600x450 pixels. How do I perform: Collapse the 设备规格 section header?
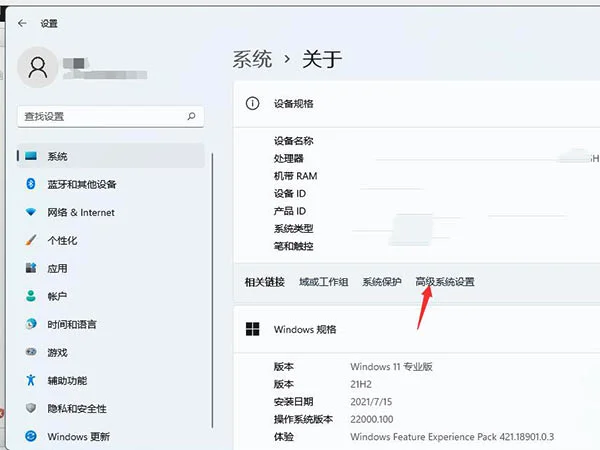417,104
